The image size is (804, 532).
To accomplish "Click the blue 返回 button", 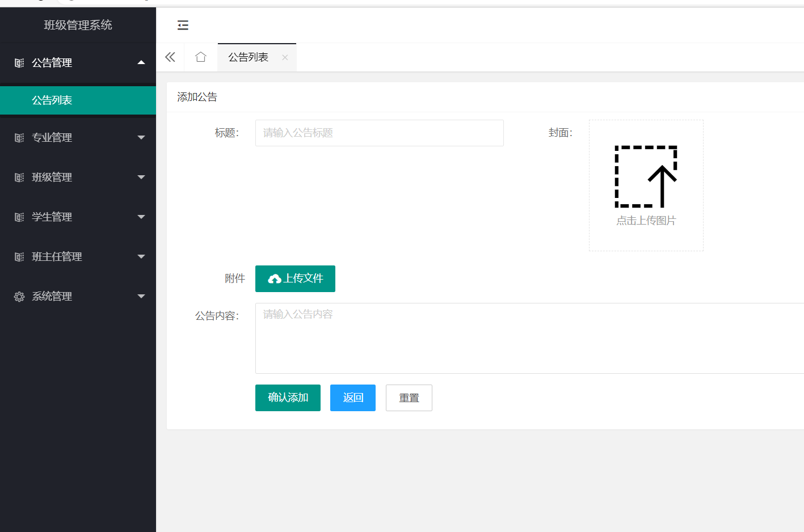I will pyautogui.click(x=353, y=398).
